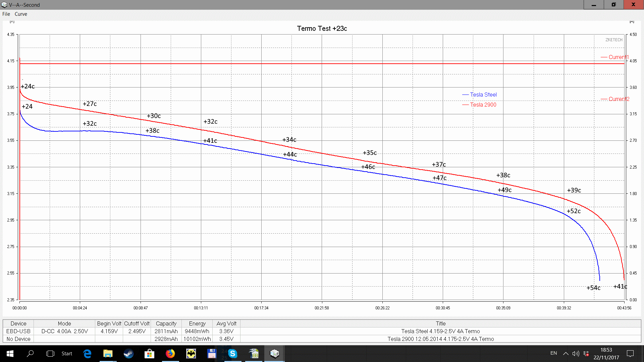Image resolution: width=644 pixels, height=362 pixels.
Task: Open the File menu
Action: coord(6,14)
